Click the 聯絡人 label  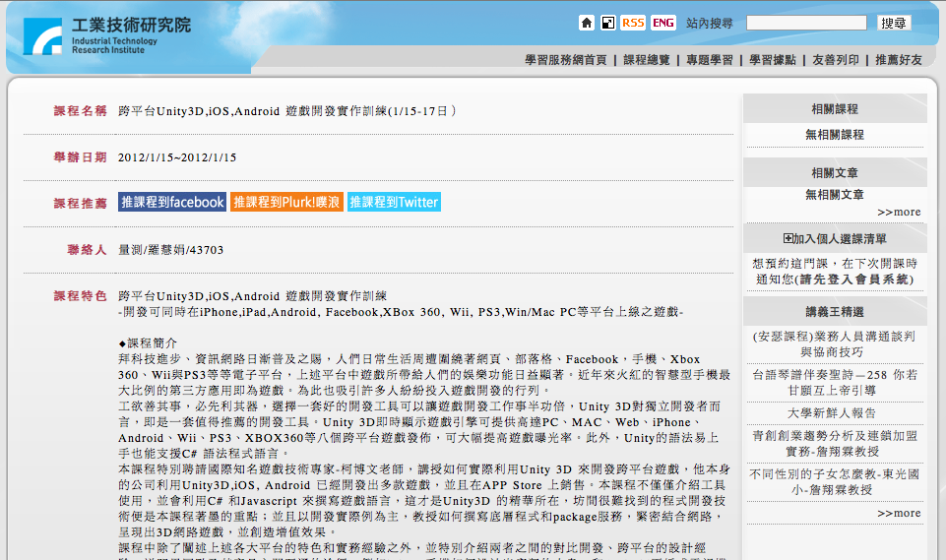87,250
